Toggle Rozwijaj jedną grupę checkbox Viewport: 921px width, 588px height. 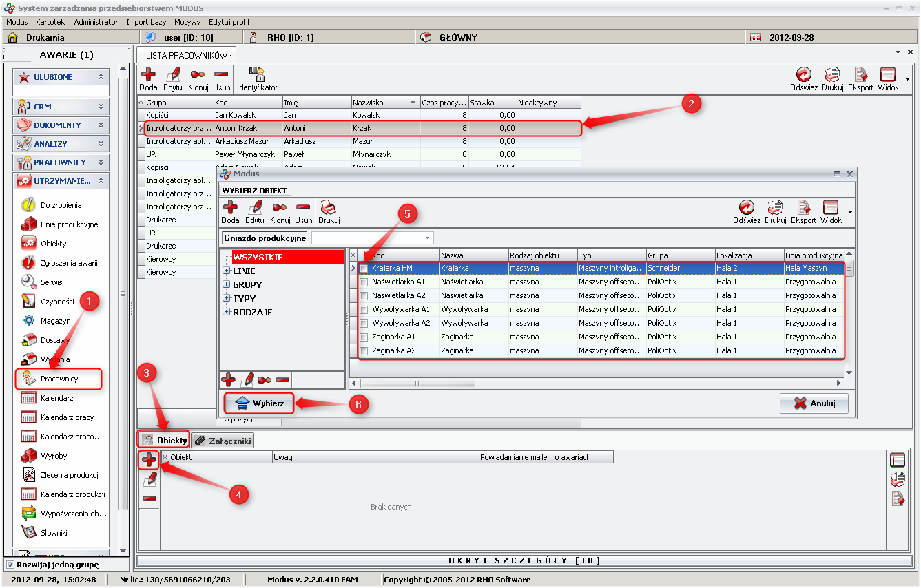pyautogui.click(x=10, y=565)
